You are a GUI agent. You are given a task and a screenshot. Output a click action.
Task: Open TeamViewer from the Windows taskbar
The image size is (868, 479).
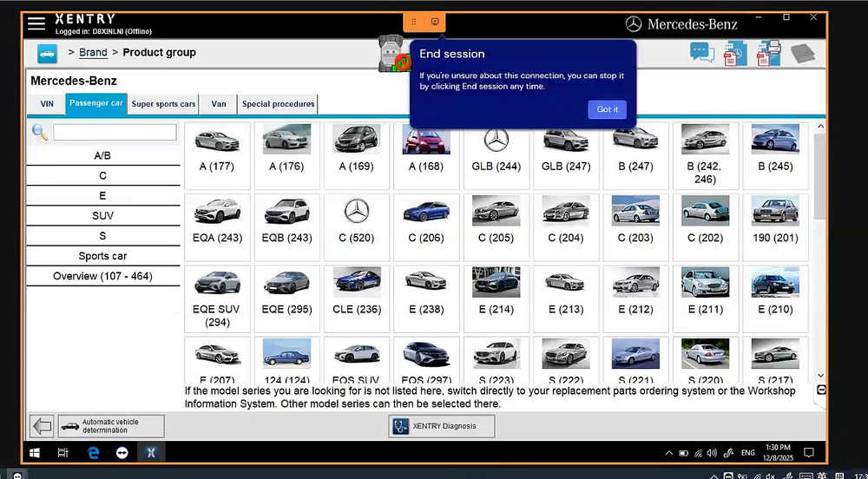point(122,453)
